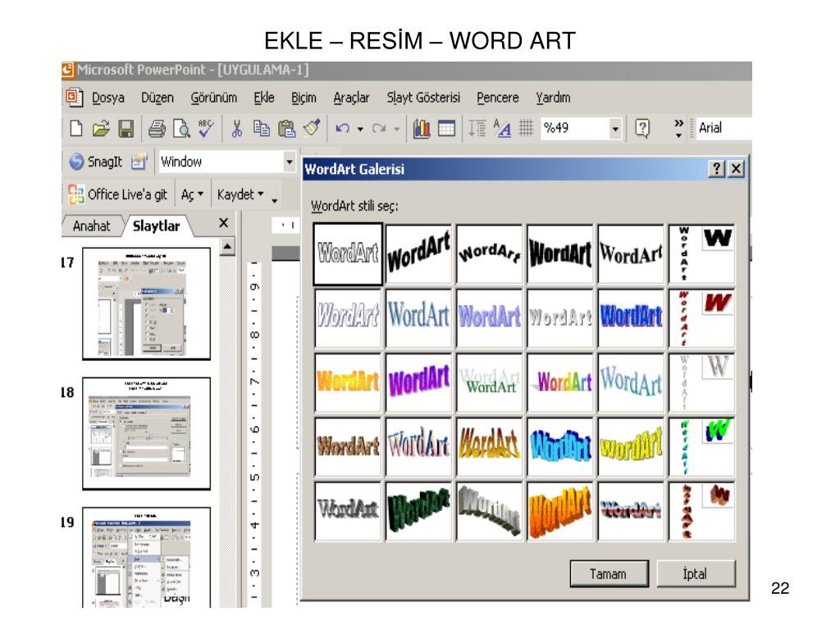Click the Insert Table icon
The width and height of the screenshot is (840, 630).
tap(446, 129)
